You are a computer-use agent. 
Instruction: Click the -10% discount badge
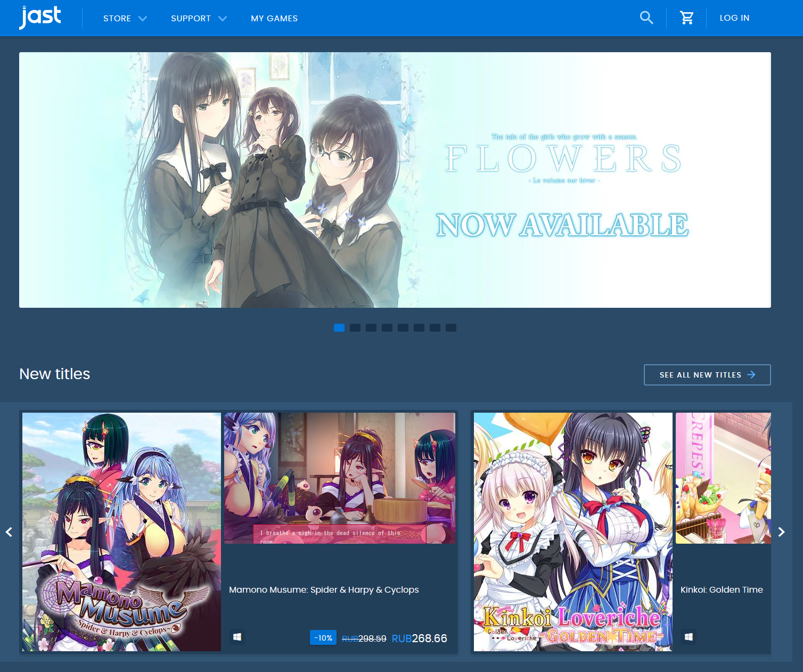(323, 638)
